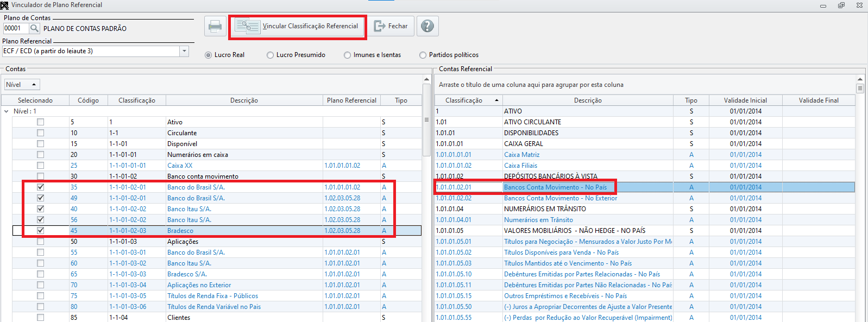Screen dimensions: 868x322
Task: Check the box for Ativo row
Action: [x=41, y=122]
